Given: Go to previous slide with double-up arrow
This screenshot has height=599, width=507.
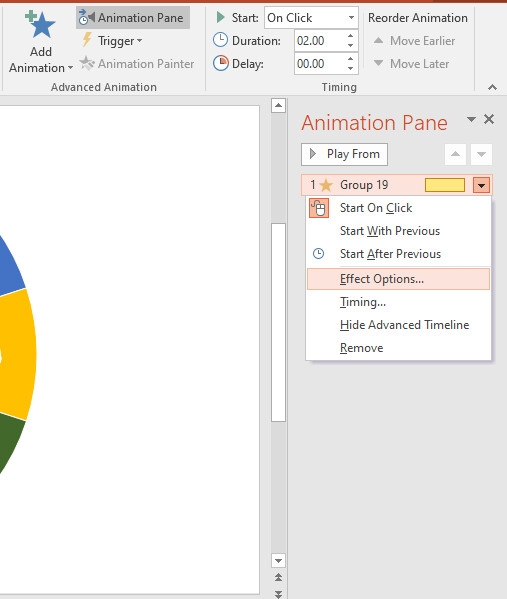Looking at the screenshot, I should 279,577.
